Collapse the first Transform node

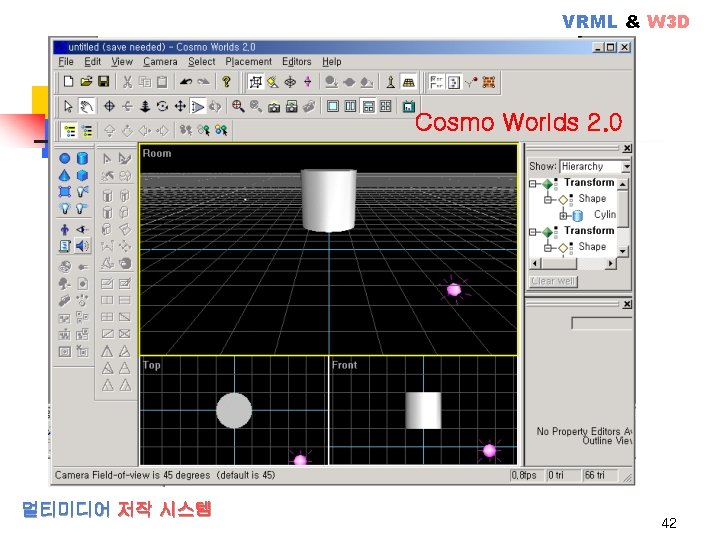(x=533, y=184)
